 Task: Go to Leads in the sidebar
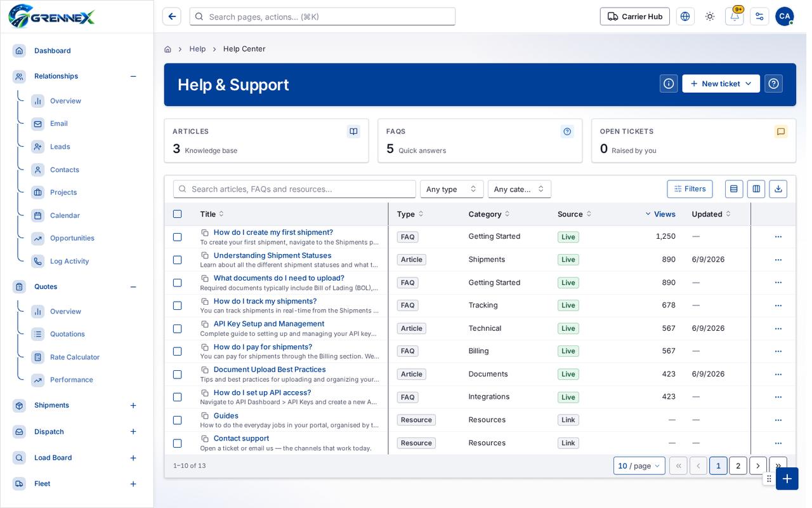(x=60, y=147)
